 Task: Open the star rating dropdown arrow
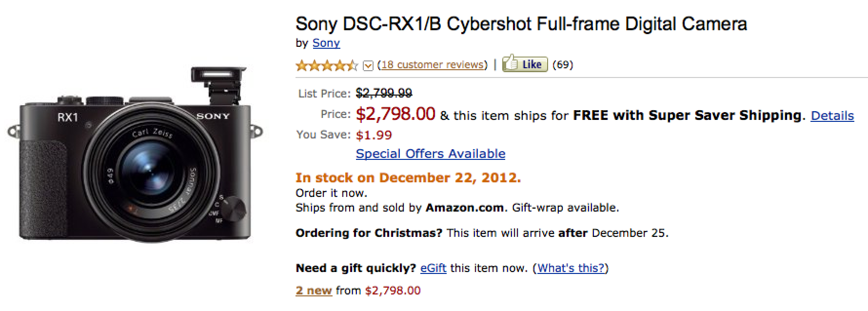click(x=369, y=65)
